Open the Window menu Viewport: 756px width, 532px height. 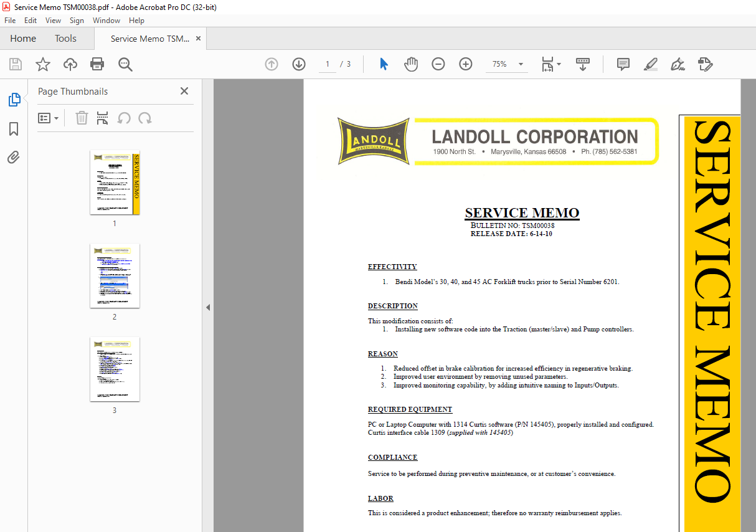pos(106,21)
